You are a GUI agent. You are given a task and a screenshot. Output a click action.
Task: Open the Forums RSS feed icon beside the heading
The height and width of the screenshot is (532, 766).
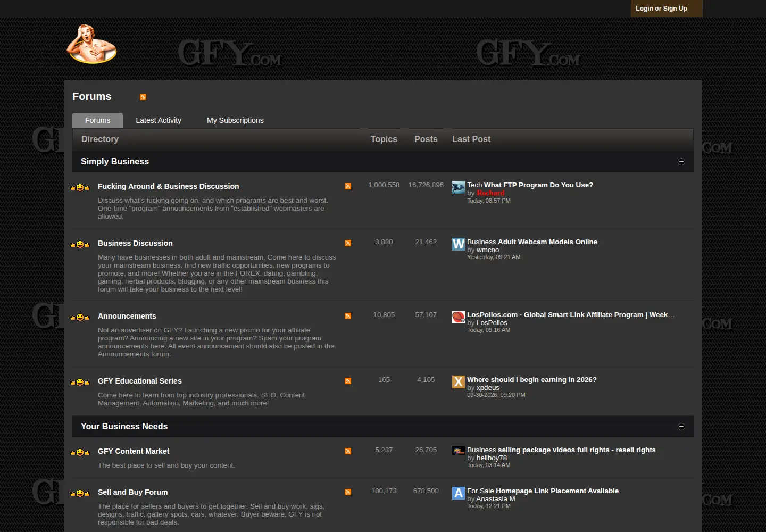click(143, 97)
